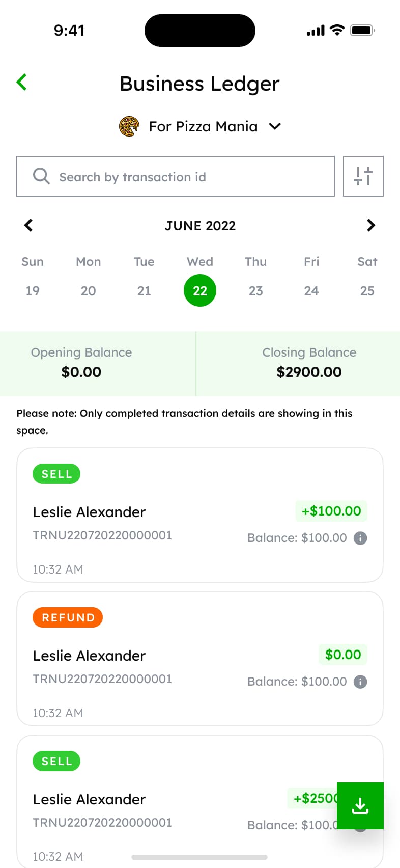Click the Closing Balance $2900.00 panel
The height and width of the screenshot is (868, 400).
309,363
